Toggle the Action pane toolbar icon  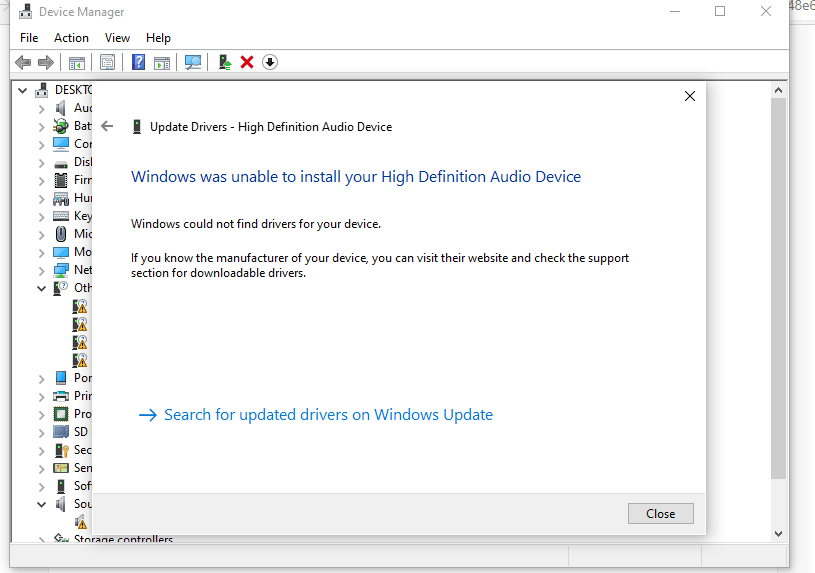(x=162, y=63)
